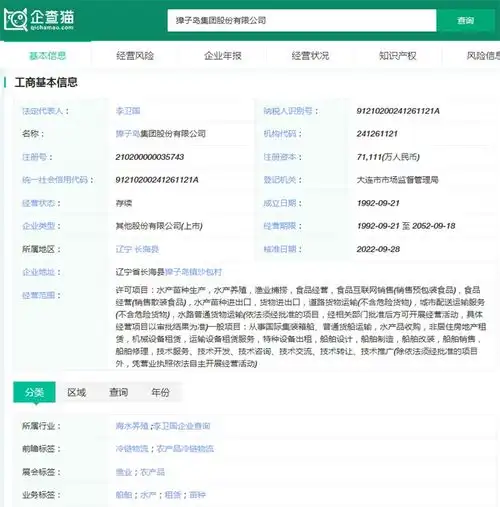Click the 租赁 business tag
The height and width of the screenshot is (507, 500).
click(x=173, y=495)
